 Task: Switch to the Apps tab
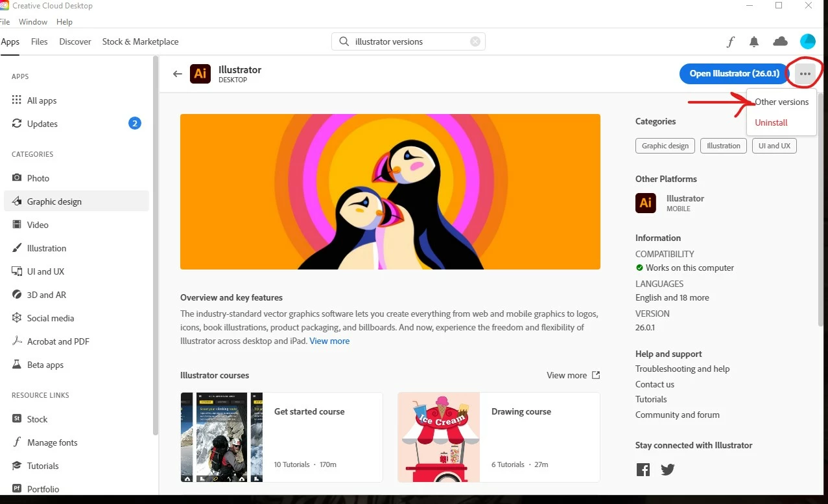(x=10, y=41)
